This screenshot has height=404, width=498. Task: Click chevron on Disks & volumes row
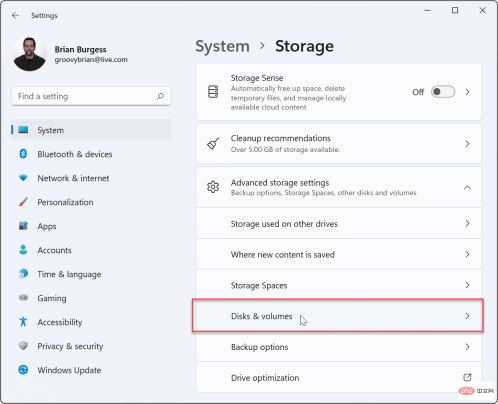click(x=467, y=316)
